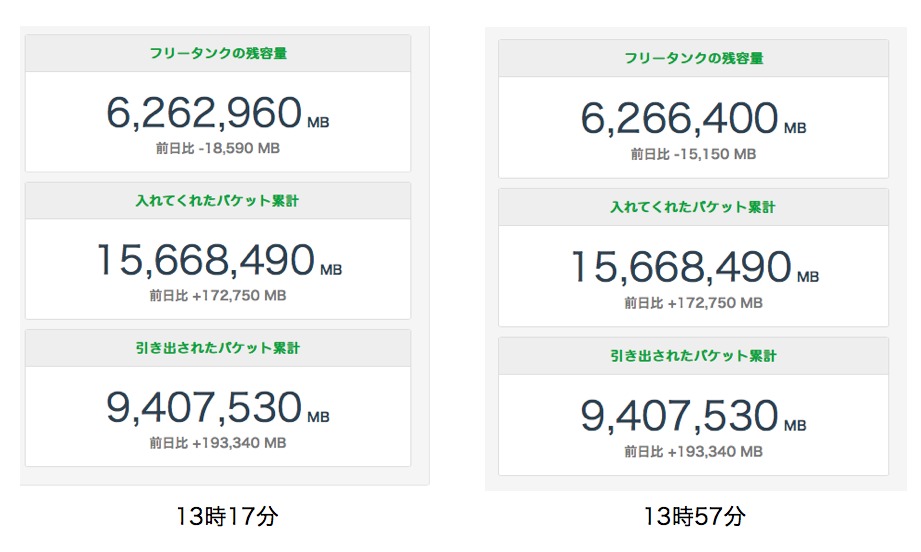The image size is (921, 552).
Task: Click 引き出されたパケット累計 header in right panel
Action: [x=693, y=355]
